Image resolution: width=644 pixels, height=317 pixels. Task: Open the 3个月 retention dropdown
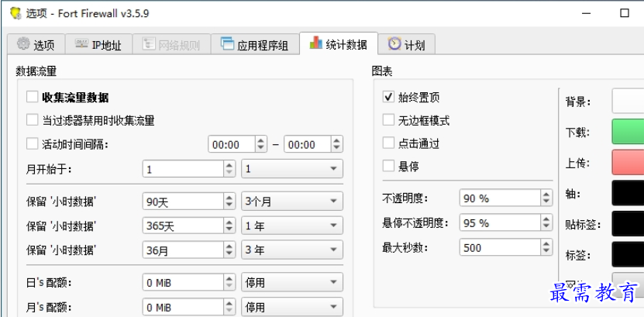point(291,202)
